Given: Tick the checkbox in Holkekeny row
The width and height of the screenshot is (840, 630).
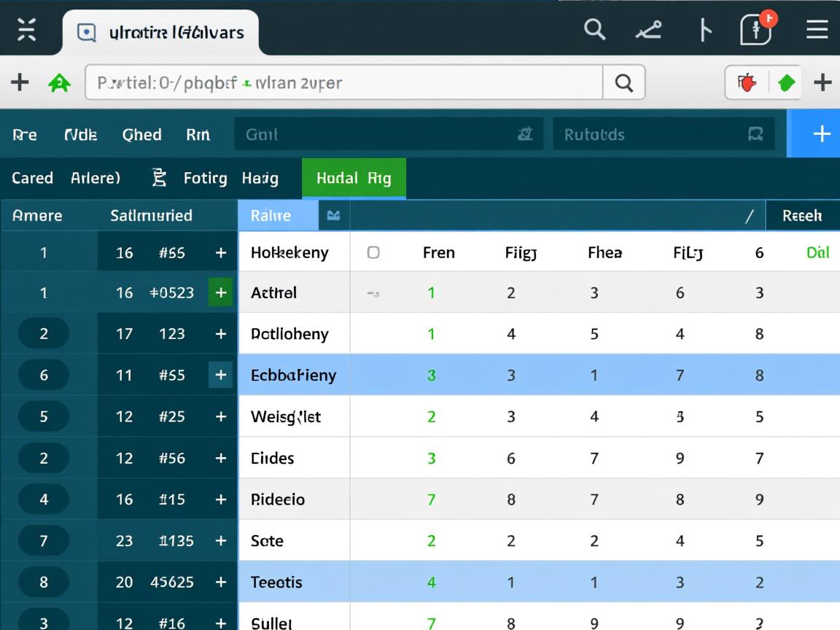Looking at the screenshot, I should (x=373, y=253).
